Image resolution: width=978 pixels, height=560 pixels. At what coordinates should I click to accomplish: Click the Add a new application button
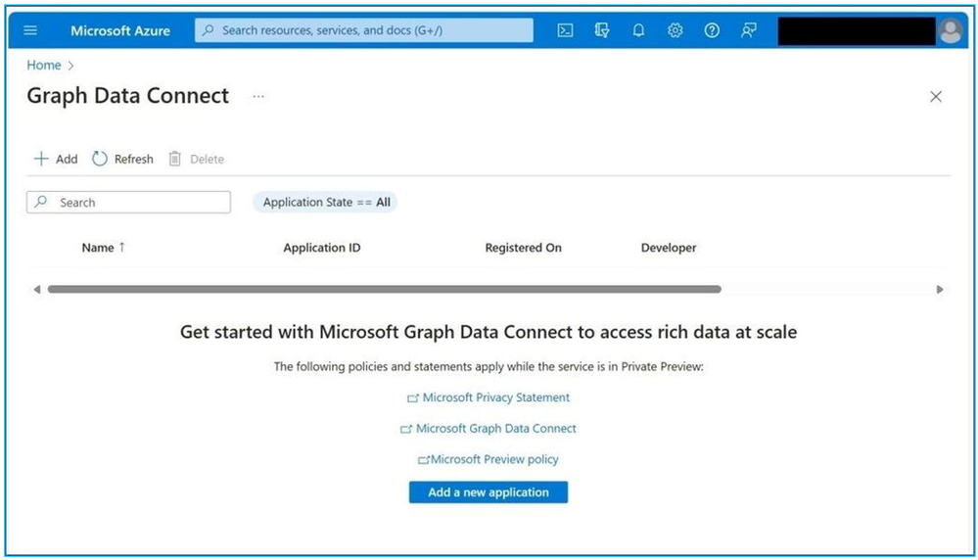[489, 492]
